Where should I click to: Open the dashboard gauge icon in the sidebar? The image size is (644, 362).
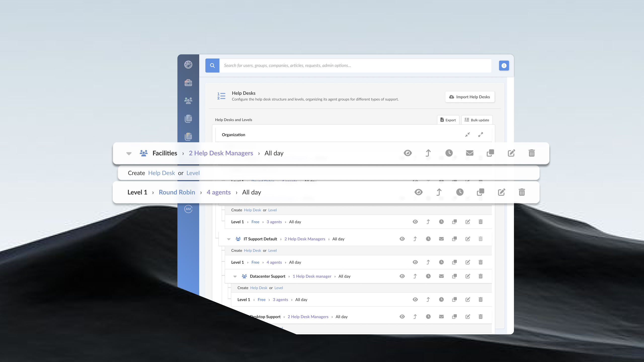(x=188, y=65)
